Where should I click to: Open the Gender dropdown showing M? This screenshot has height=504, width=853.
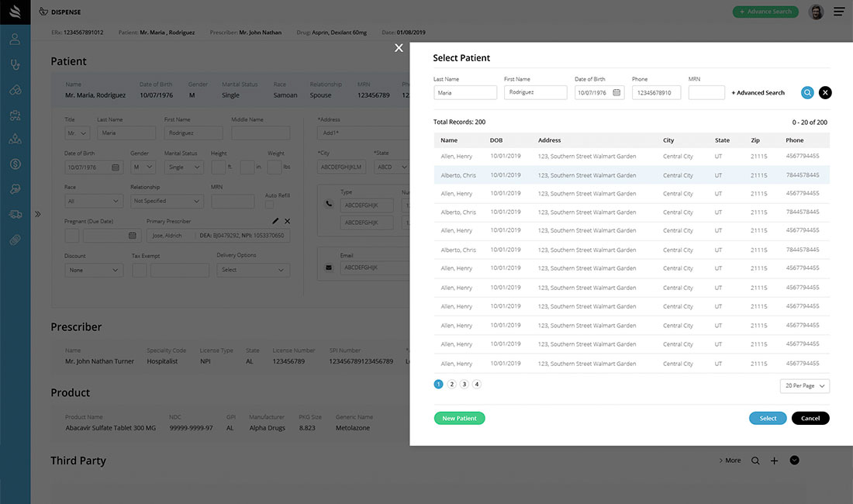point(143,167)
